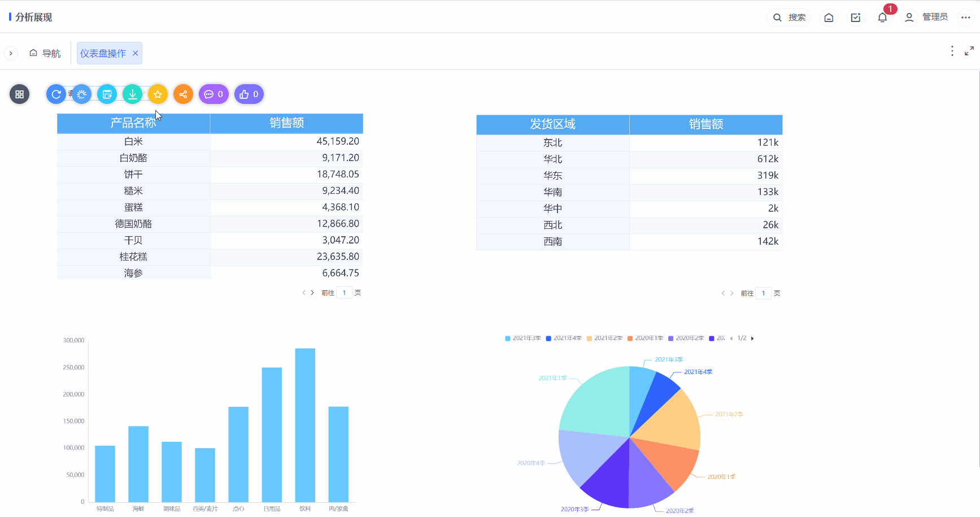The image size is (980, 517).
Task: Select the 西南 region cell
Action: 552,242
